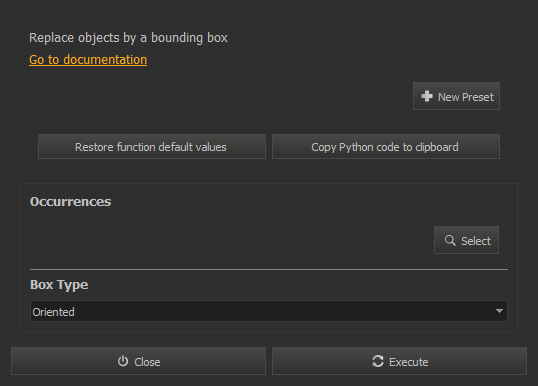This screenshot has height=386, width=538.
Task: Click the power icon beside Close
Action: pyautogui.click(x=123, y=361)
